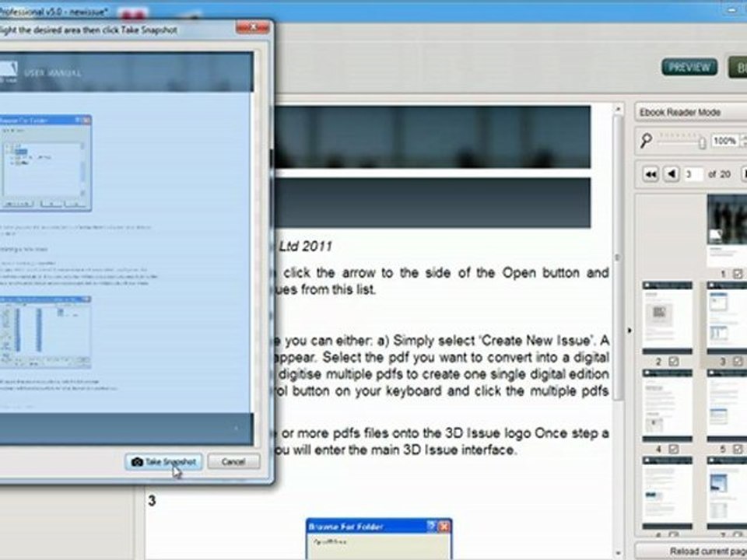The height and width of the screenshot is (560, 747).
Task: Click the page preview in snapshot dialog
Action: point(126,249)
